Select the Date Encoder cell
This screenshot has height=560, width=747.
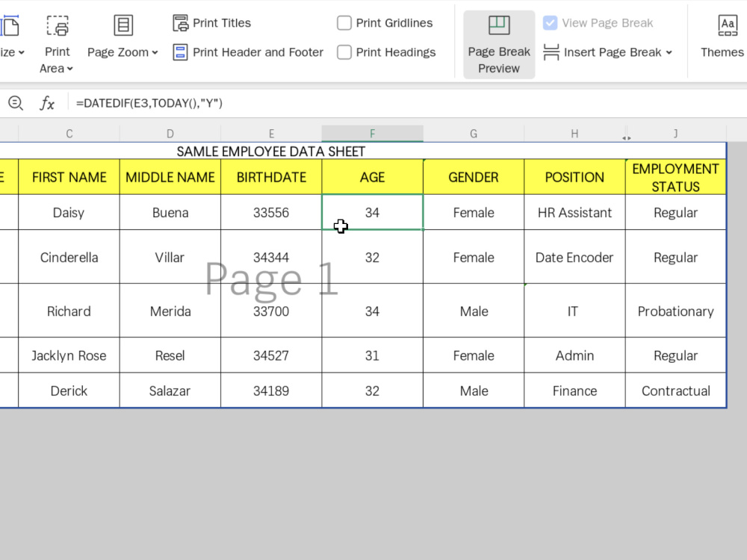click(x=574, y=257)
